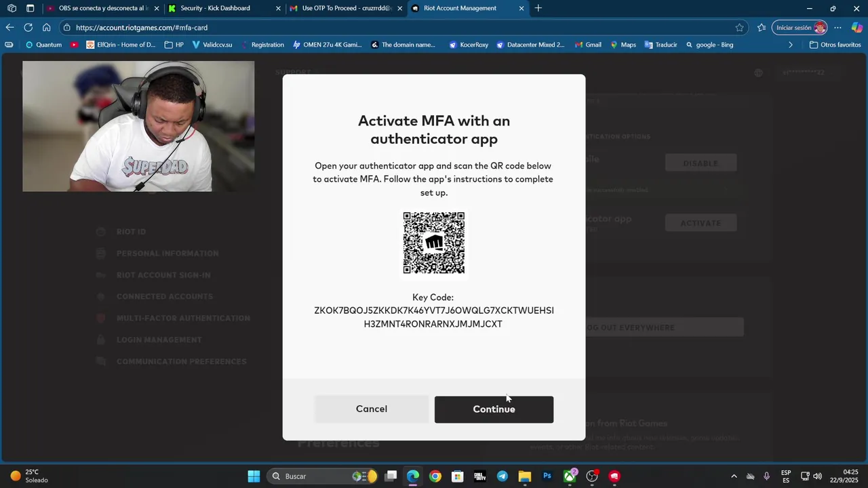The width and height of the screenshot is (868, 488).
Task: Open the google - Bing bookmark
Action: [709, 45]
